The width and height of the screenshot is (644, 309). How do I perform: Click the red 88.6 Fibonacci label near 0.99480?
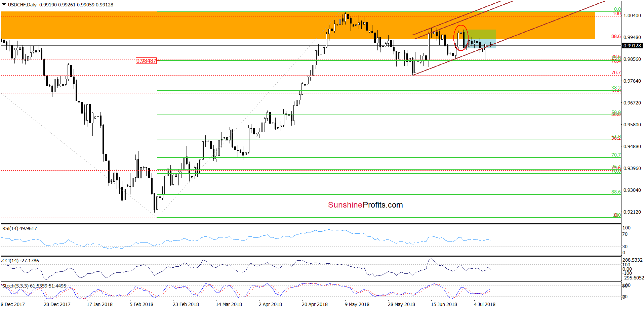[616, 37]
